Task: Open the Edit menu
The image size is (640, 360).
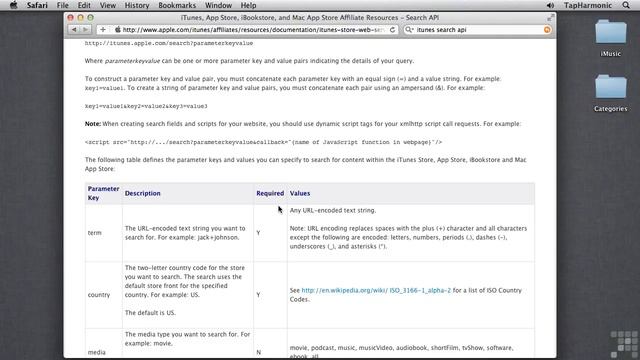Action: click(84, 5)
